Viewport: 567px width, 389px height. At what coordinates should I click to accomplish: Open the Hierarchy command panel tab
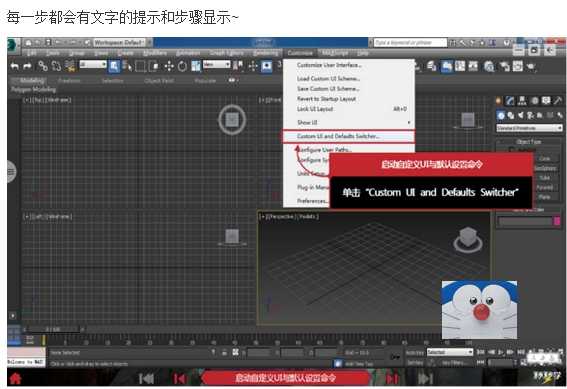(x=522, y=101)
